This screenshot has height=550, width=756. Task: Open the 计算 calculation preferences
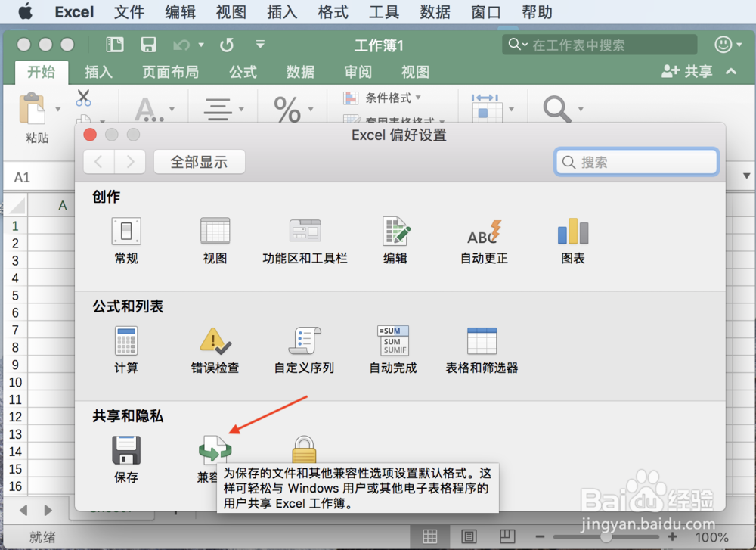point(126,350)
